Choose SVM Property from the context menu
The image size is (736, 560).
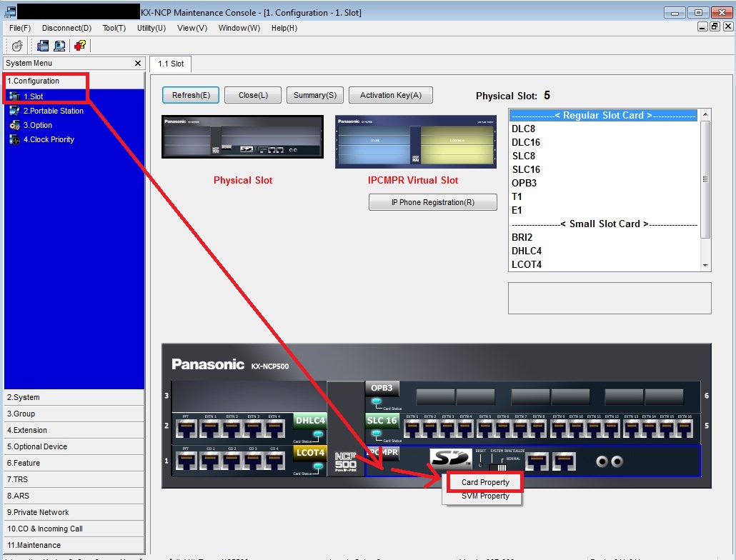click(x=485, y=496)
